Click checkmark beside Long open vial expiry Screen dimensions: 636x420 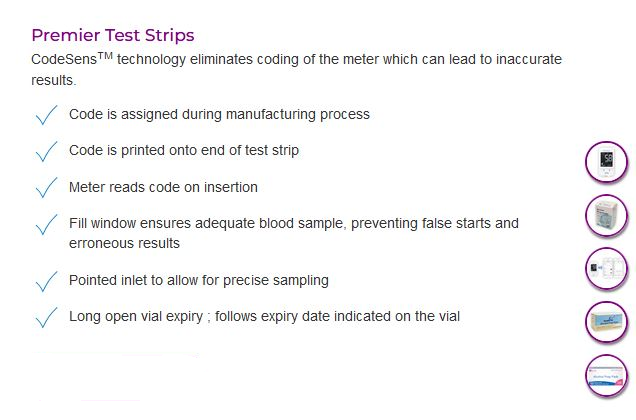(x=46, y=317)
